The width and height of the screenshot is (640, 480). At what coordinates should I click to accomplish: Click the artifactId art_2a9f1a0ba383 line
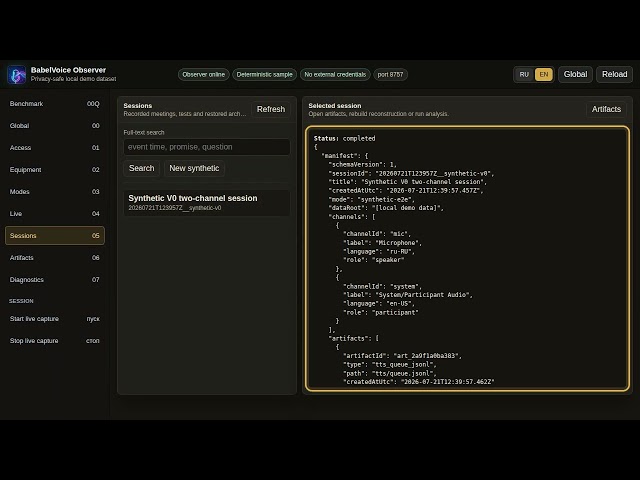(402, 356)
